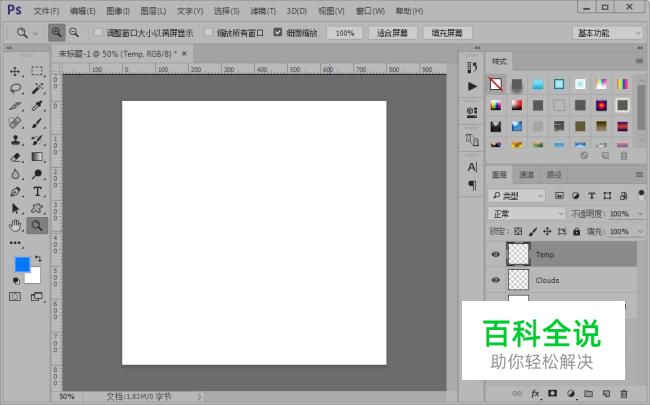Viewport: 650px width, 405px height.
Task: Select the Horizontal Type tool
Action: pyautogui.click(x=37, y=192)
